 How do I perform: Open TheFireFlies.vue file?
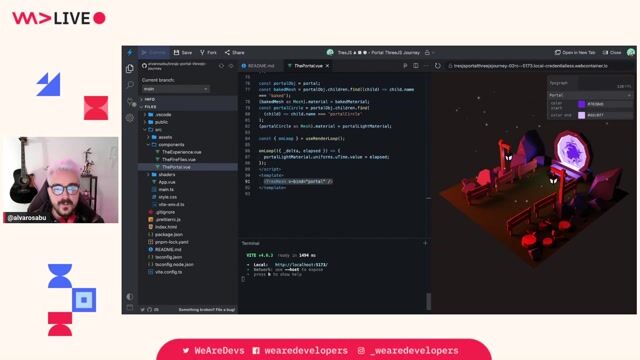pos(178,160)
